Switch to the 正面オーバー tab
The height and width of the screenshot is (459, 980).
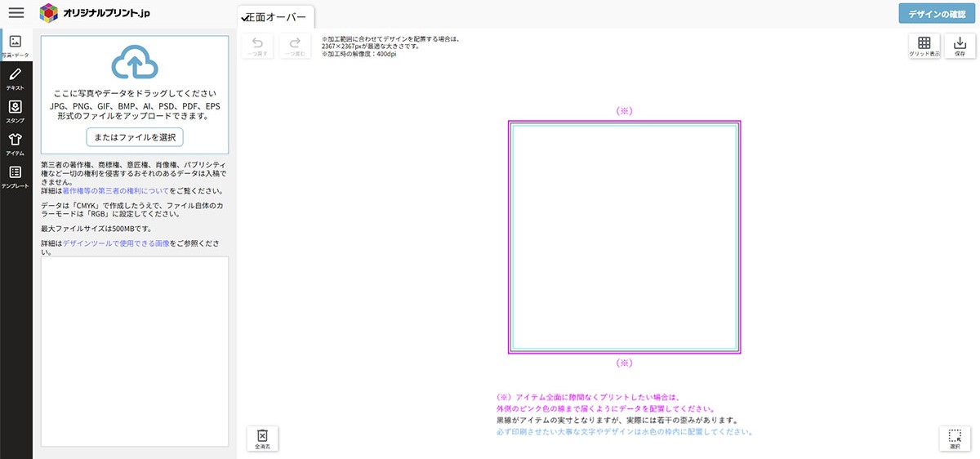[x=275, y=17]
